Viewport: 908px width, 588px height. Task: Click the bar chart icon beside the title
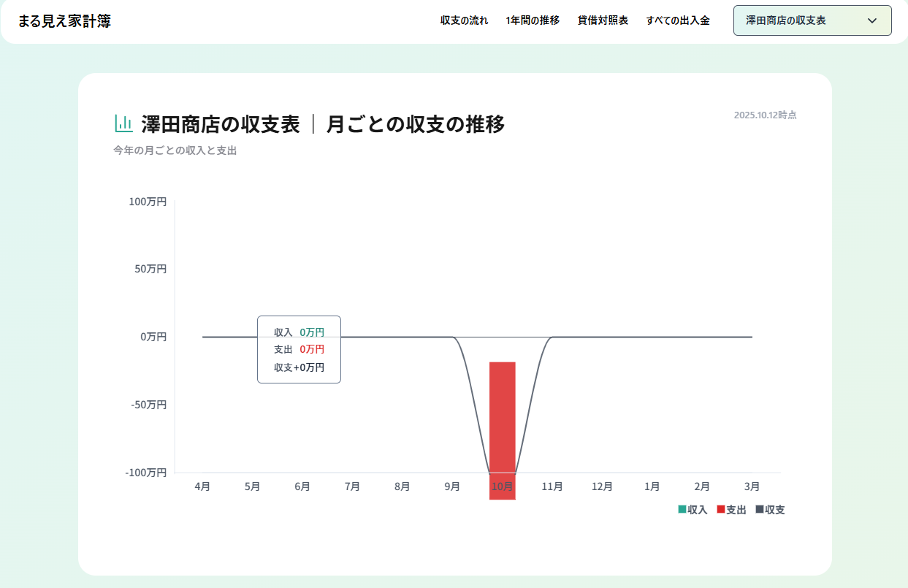point(123,123)
